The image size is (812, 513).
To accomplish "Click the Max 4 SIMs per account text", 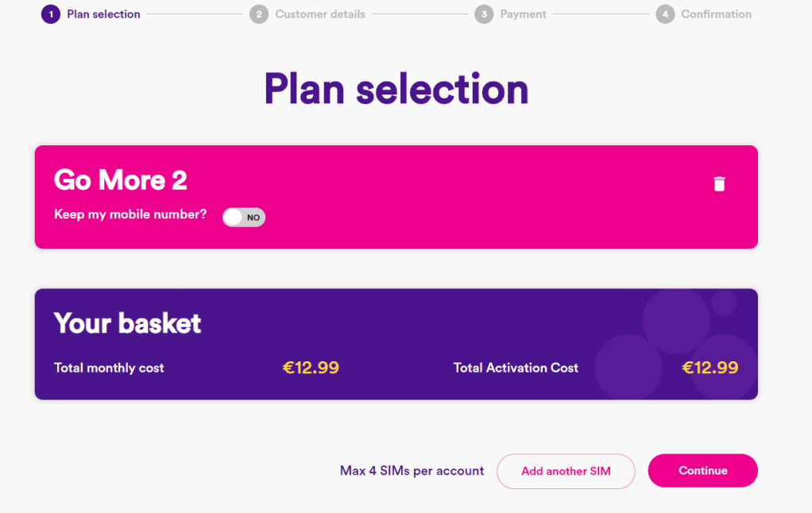I will tap(412, 471).
